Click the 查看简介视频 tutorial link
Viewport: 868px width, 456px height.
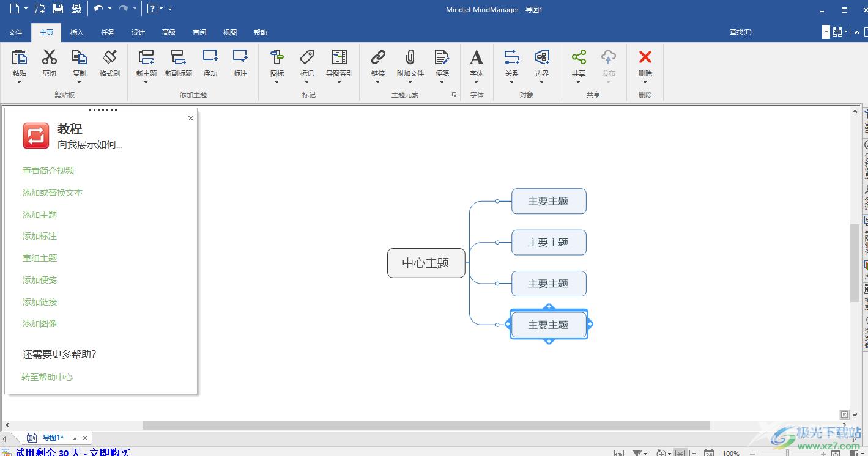[48, 171]
